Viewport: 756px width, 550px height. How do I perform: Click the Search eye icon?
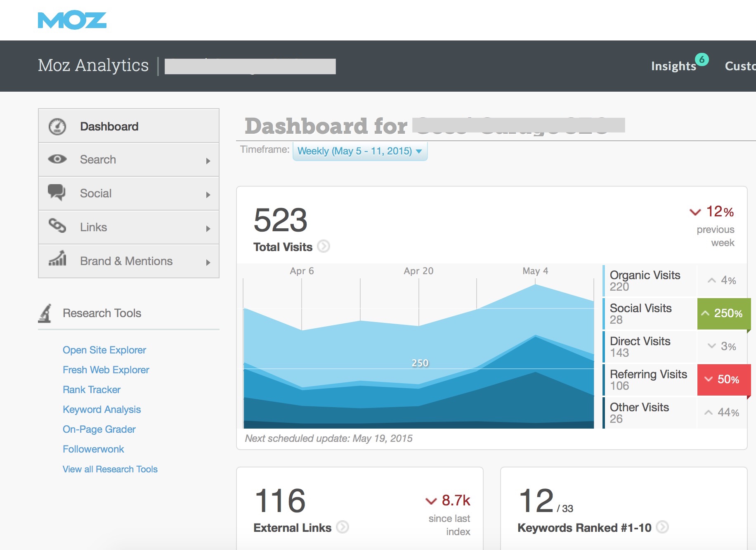(57, 159)
